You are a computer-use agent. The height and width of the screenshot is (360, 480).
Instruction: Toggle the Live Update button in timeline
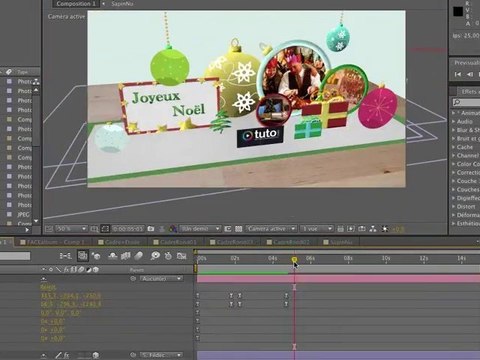[82, 256]
